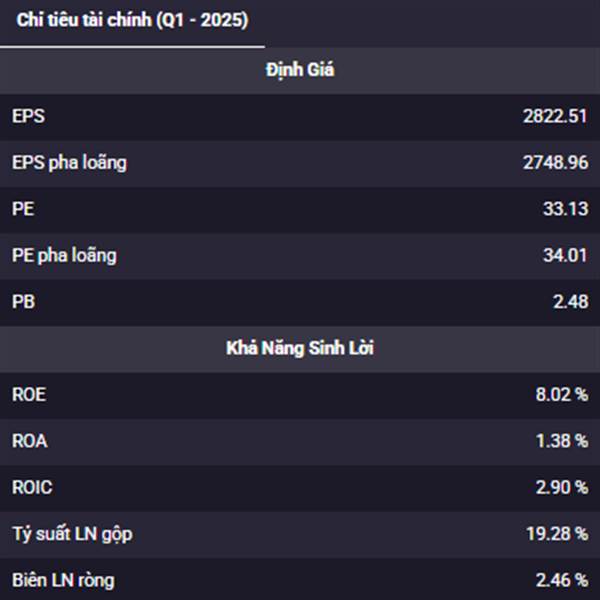Click the EPS pha loãng label
This screenshot has width=600, height=600.
(x=69, y=163)
